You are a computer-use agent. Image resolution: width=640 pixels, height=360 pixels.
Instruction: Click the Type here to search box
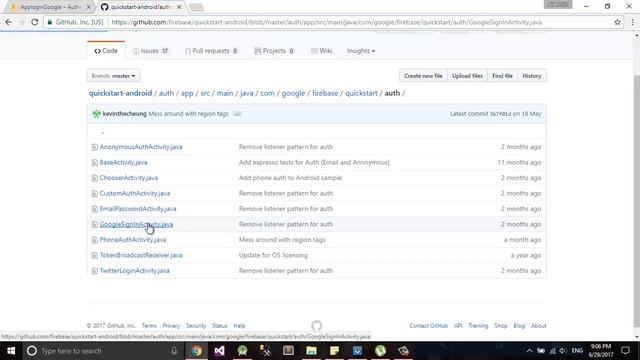point(102,351)
